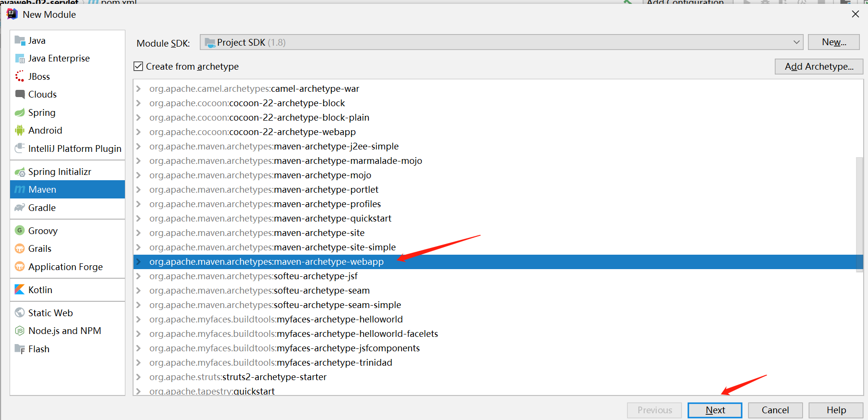Click the Grails icon
This screenshot has height=420, width=868.
pos(20,248)
